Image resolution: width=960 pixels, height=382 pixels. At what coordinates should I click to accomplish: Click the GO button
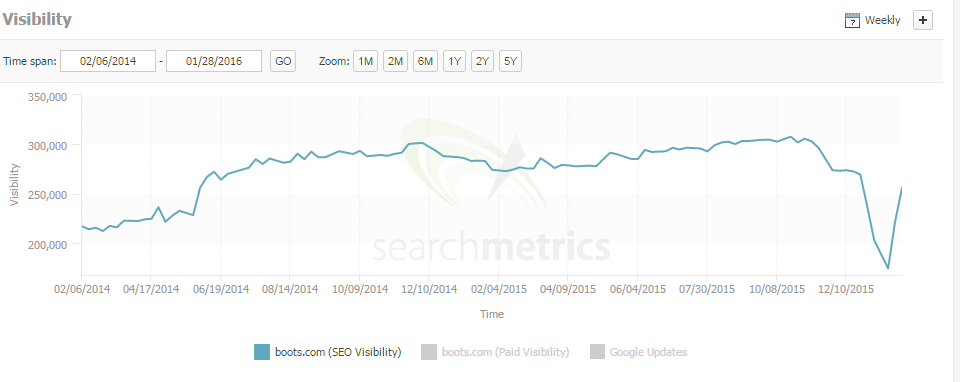(283, 61)
